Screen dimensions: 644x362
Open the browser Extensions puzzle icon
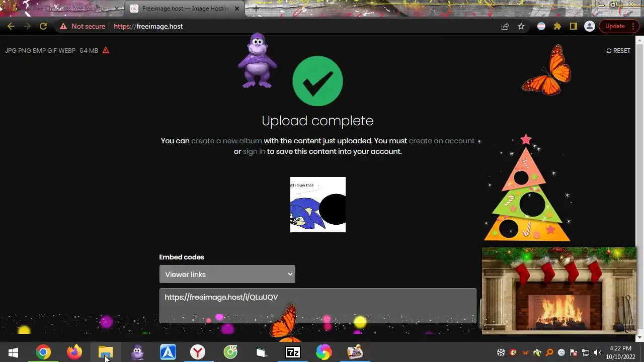point(557,26)
